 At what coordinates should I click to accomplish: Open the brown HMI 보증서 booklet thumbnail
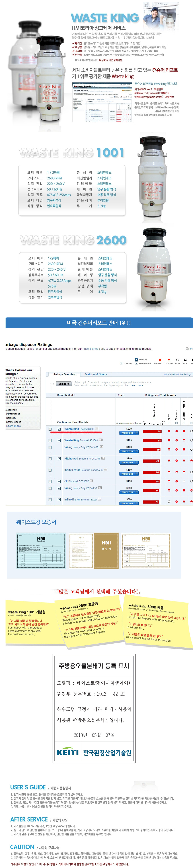[x=94, y=551]
